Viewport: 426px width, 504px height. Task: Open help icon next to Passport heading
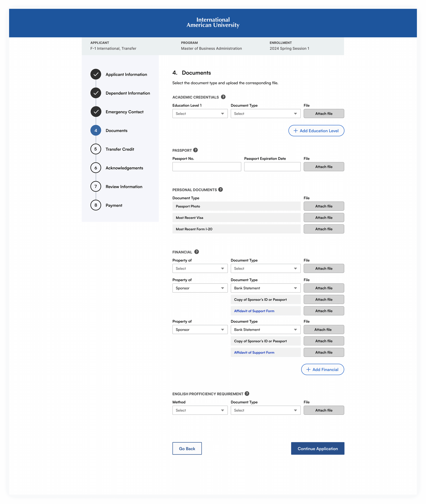click(195, 150)
